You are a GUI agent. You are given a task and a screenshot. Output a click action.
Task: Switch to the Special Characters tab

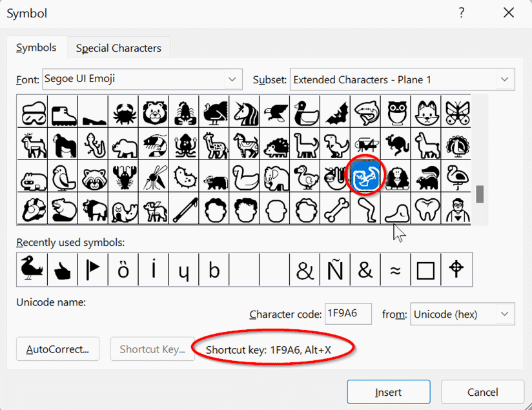point(119,48)
